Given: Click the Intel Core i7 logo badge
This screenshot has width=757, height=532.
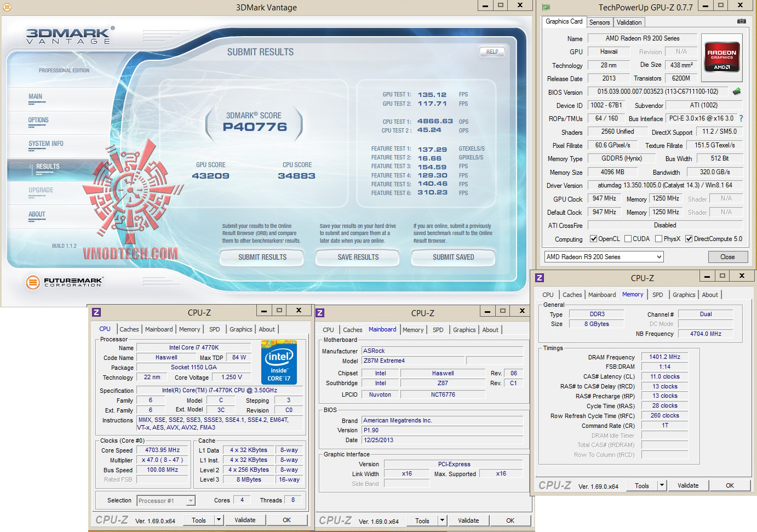Looking at the screenshot, I should point(279,362).
